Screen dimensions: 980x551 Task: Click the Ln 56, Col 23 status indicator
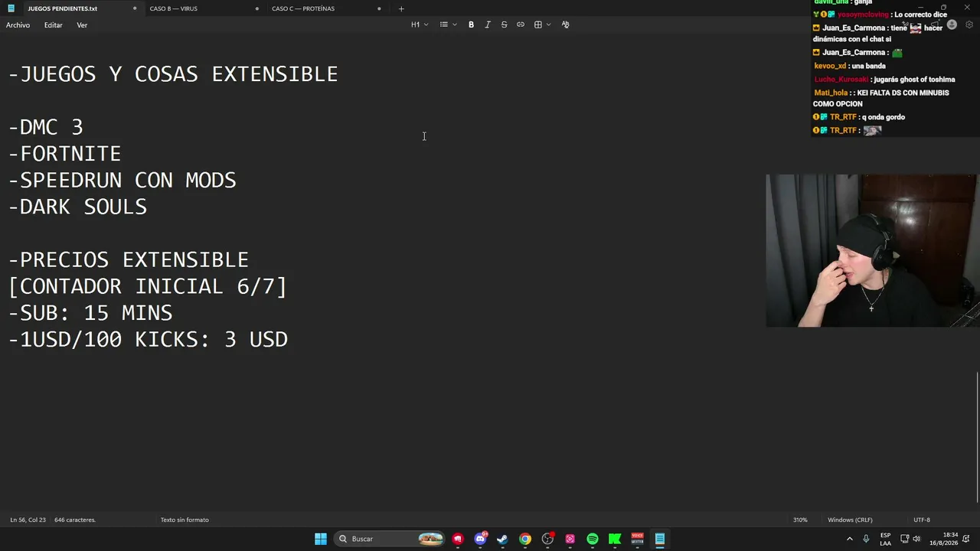point(28,520)
